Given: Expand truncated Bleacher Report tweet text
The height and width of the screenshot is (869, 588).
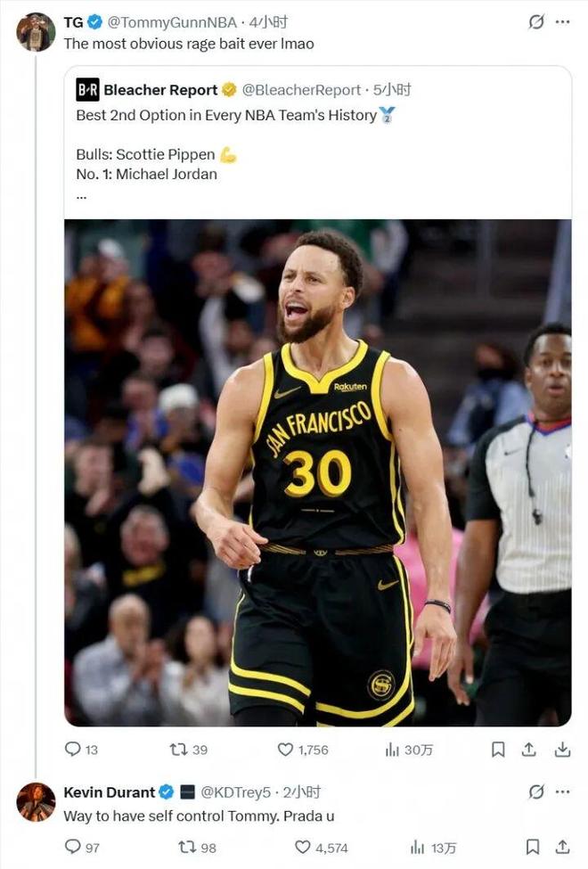Looking at the screenshot, I should click(x=81, y=194).
